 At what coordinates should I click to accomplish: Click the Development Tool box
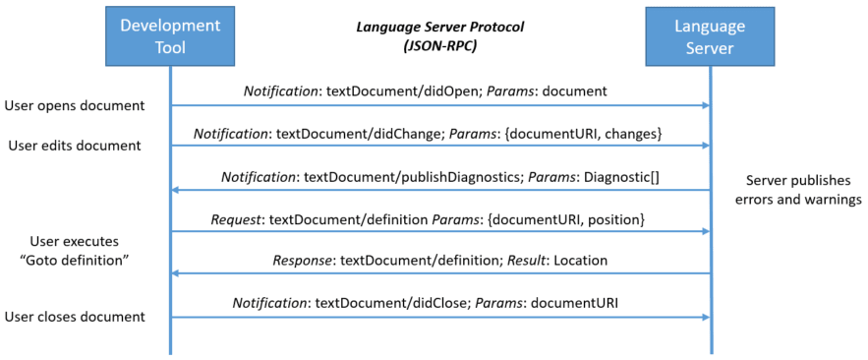point(170,36)
